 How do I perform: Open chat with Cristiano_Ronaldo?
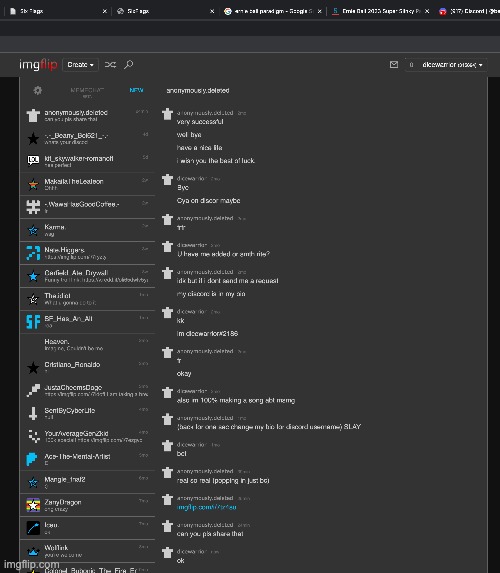point(87,368)
